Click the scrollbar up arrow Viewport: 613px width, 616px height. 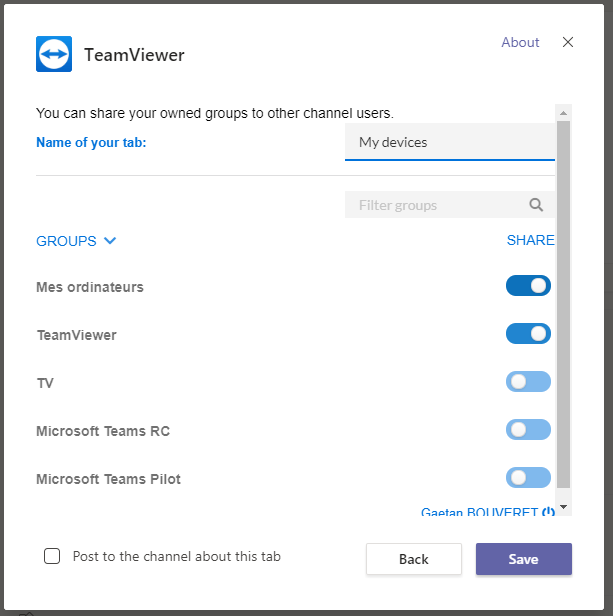tap(563, 113)
